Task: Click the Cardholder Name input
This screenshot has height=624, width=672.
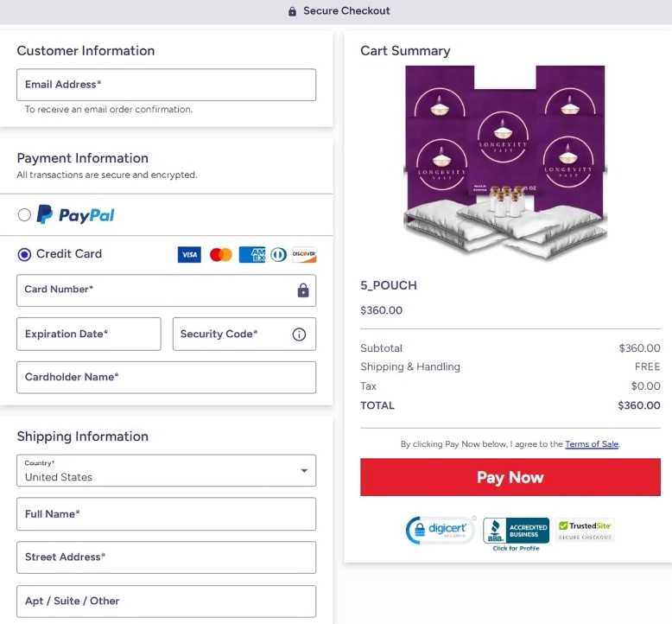Action: coord(166,378)
